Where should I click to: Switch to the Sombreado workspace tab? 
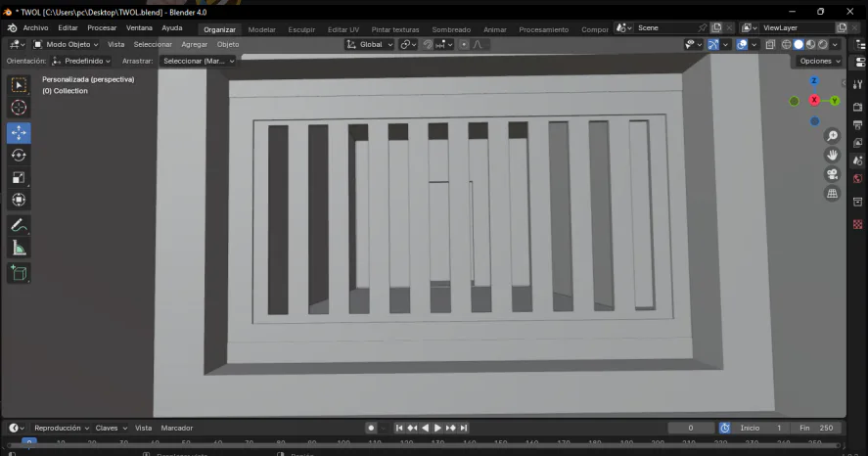pos(451,29)
